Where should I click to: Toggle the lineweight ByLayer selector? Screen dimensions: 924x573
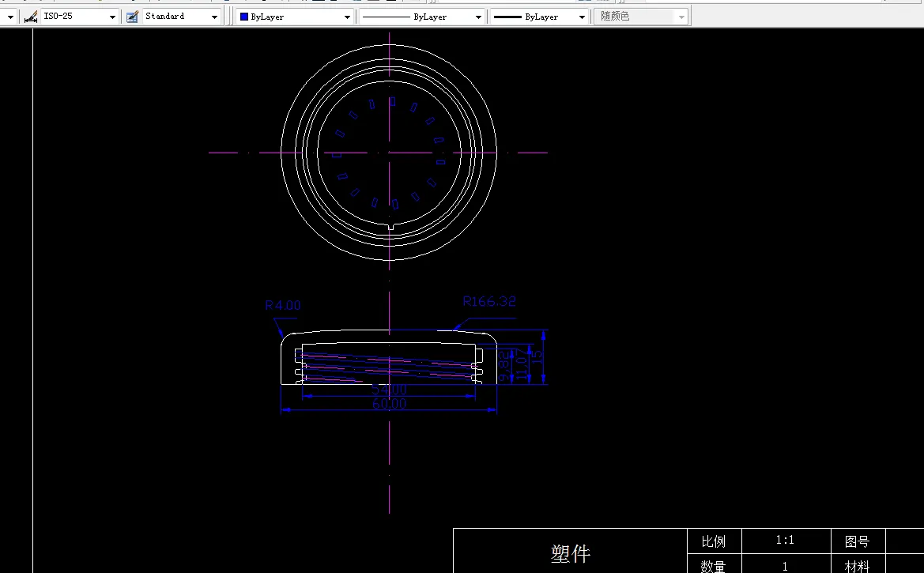(580, 15)
